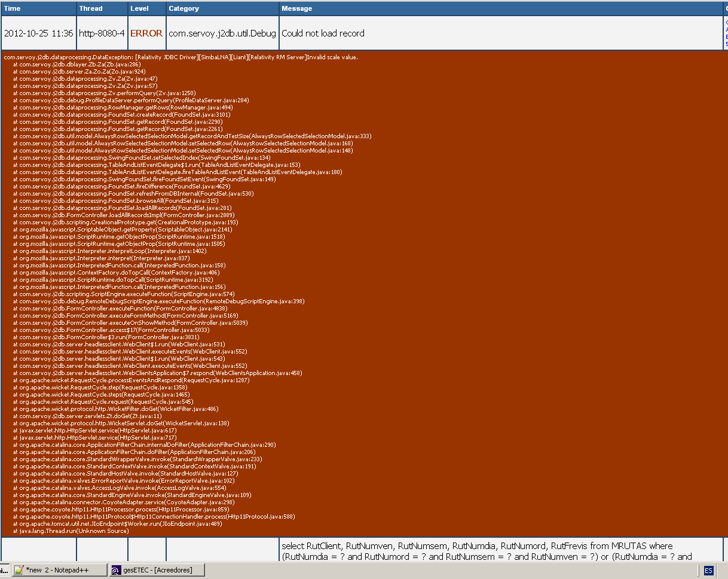
Task: Click the ContextFactory.doTopCall stack line
Action: (116, 272)
